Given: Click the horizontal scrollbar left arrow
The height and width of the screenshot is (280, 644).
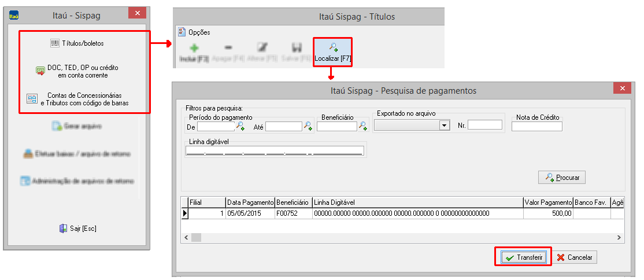Looking at the screenshot, I should pyautogui.click(x=186, y=238).
